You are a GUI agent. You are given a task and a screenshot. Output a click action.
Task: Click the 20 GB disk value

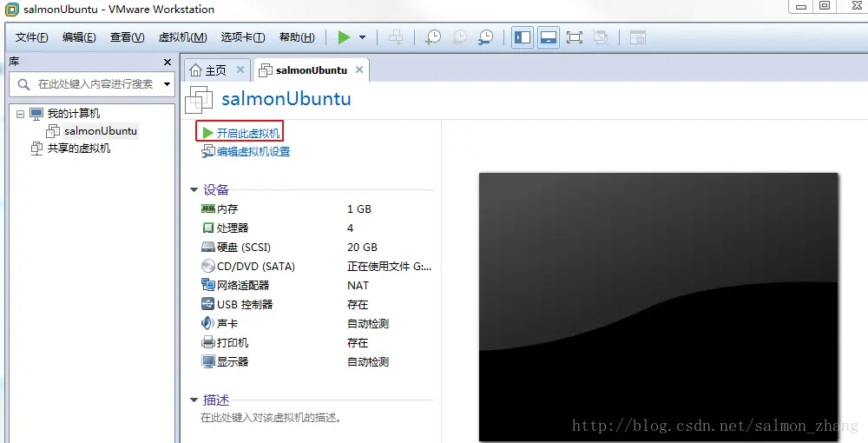pos(362,247)
